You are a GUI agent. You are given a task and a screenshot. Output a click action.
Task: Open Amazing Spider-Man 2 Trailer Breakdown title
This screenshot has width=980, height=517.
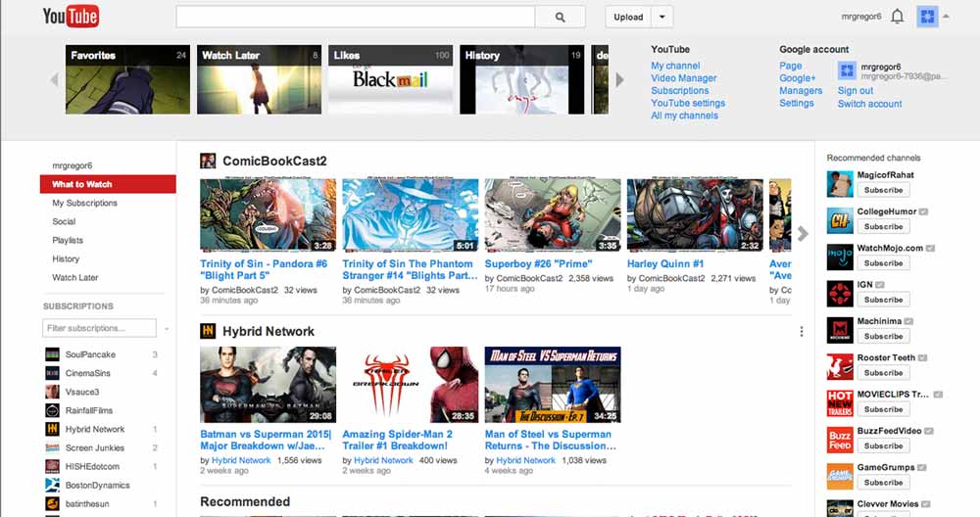click(x=398, y=441)
